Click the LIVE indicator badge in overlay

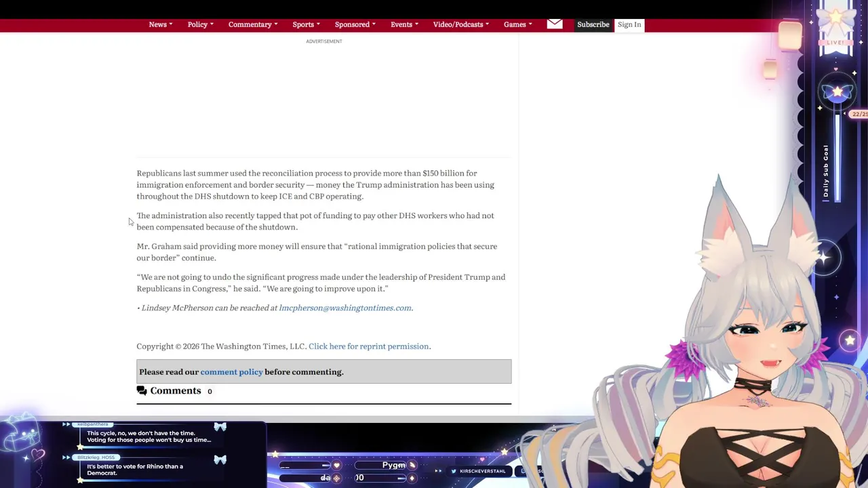point(835,42)
